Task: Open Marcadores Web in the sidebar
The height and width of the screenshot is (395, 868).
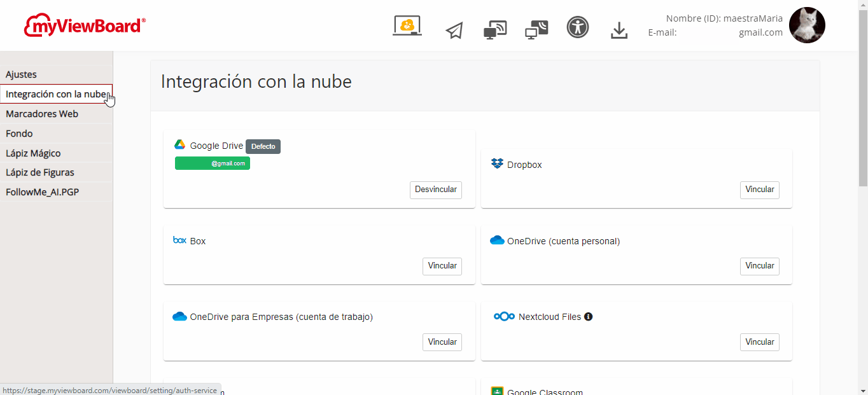Action: pos(57,114)
